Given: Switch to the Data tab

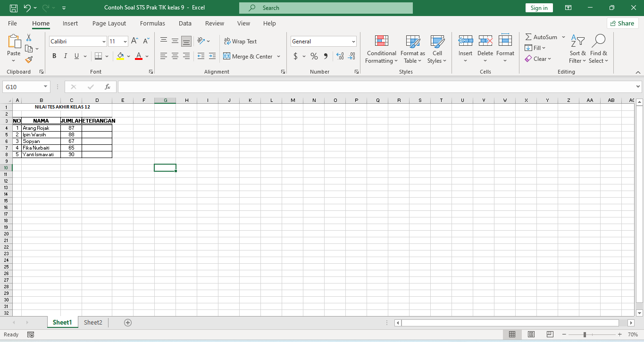Looking at the screenshot, I should coord(185,23).
